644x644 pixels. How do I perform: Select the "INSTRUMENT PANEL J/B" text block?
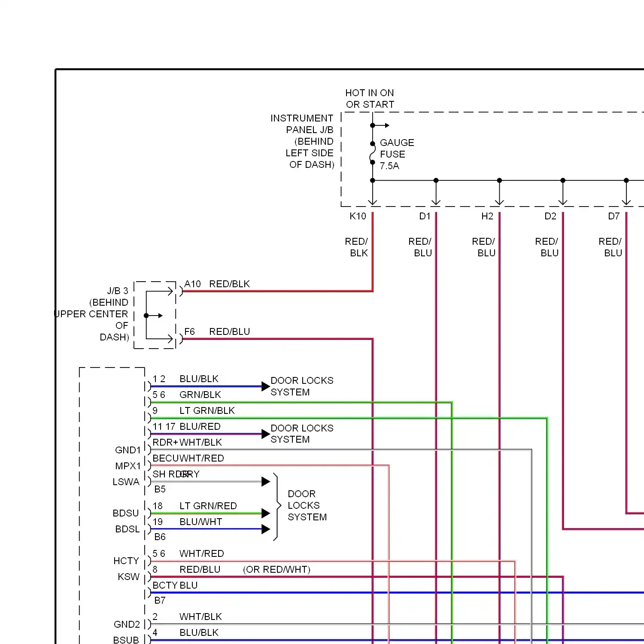coord(302,141)
